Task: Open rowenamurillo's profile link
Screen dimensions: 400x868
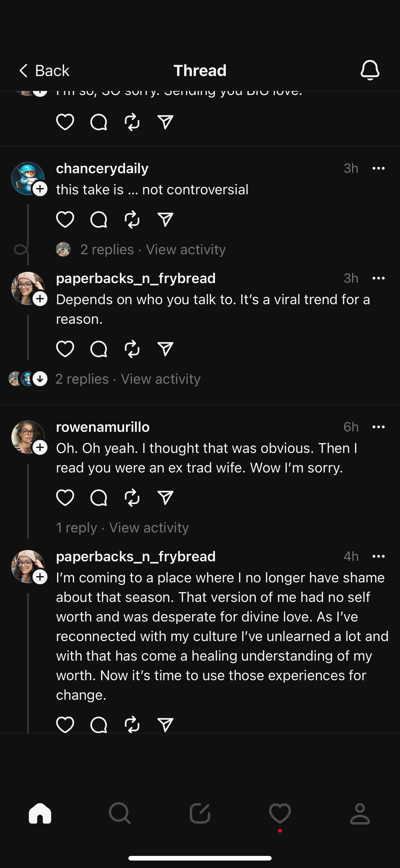Action: [103, 427]
